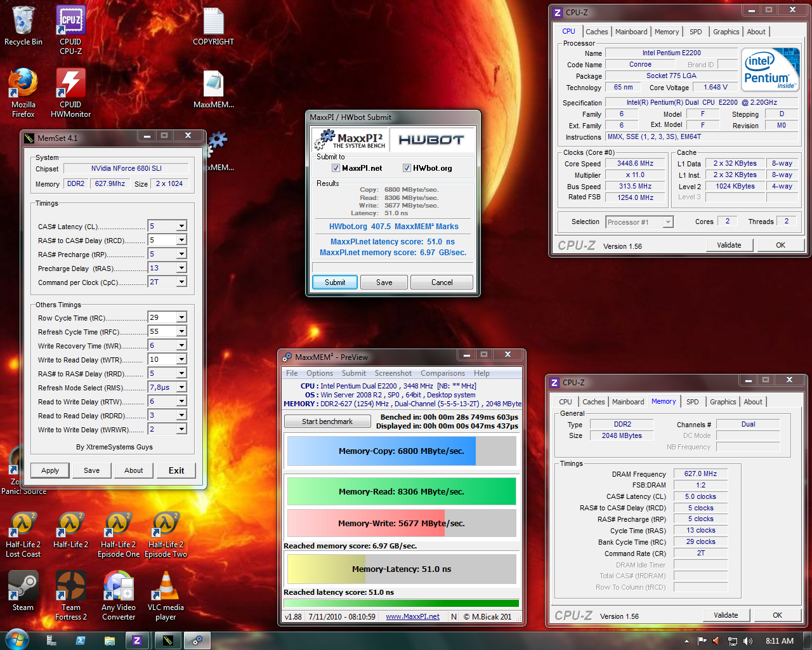The width and height of the screenshot is (812, 650).
Task: Launch Team Fortress 2 shortcut
Action: coord(70,595)
